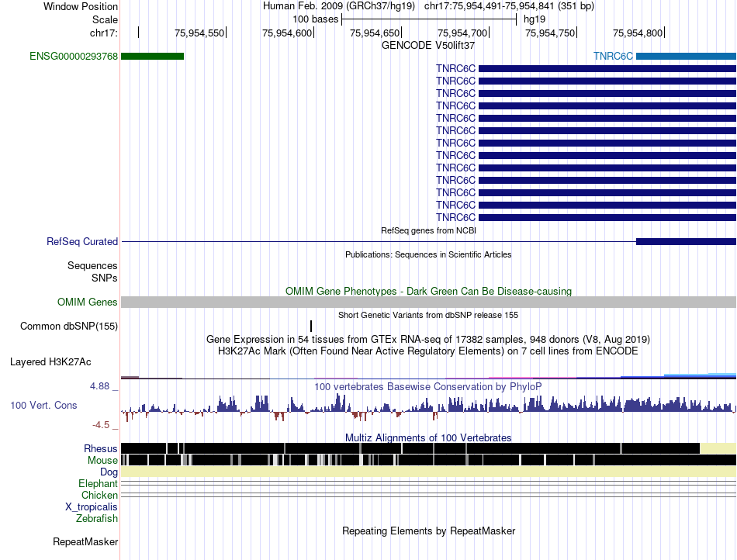Click the Rhesus alignment label
The width and height of the screenshot is (737, 560).
click(x=101, y=448)
